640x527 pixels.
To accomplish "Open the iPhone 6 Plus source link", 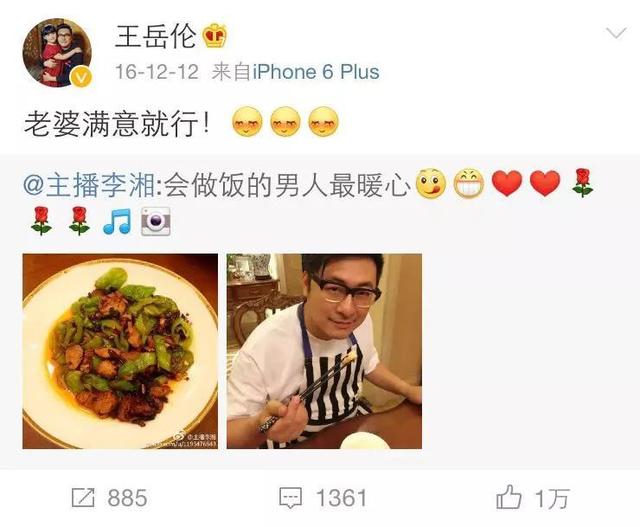I will [316, 72].
